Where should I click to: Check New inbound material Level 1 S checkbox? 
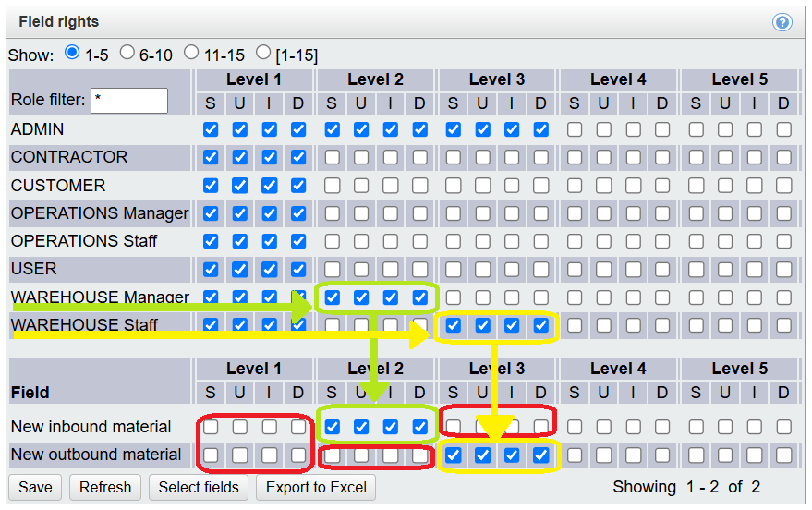pyautogui.click(x=211, y=427)
